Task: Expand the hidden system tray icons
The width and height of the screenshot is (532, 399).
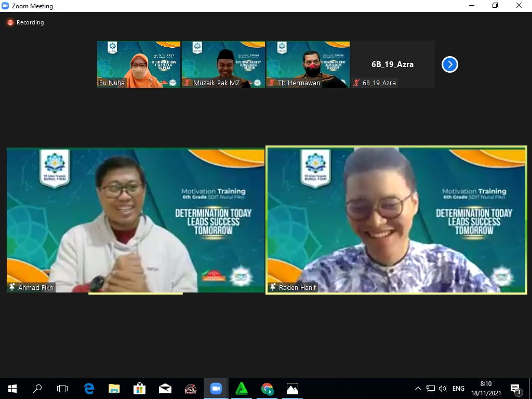Action: coord(418,389)
